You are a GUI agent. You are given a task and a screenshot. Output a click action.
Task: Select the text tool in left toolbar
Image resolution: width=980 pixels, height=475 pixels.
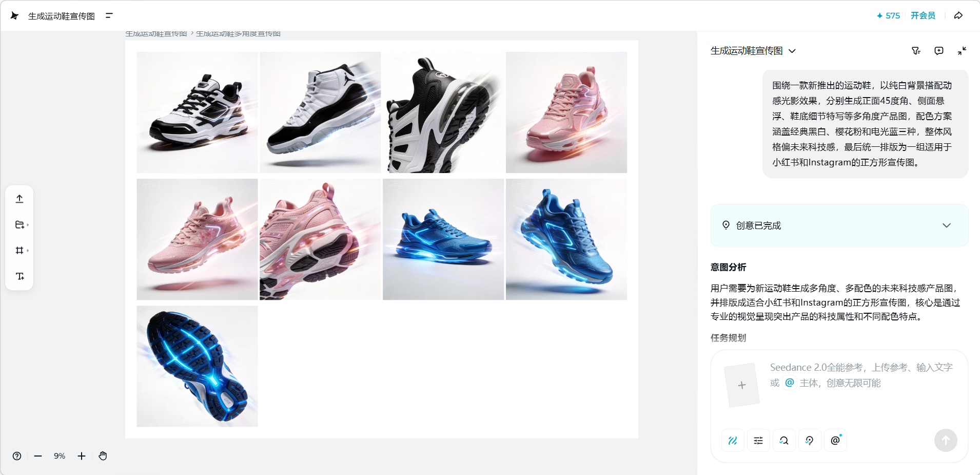pyautogui.click(x=19, y=276)
